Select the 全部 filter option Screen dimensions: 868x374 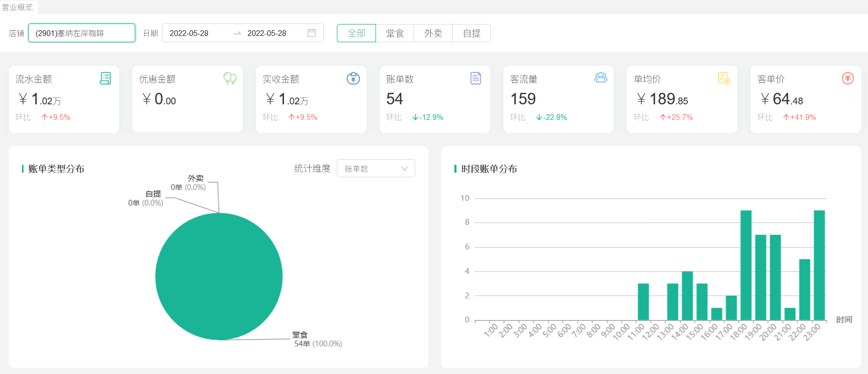click(x=356, y=33)
